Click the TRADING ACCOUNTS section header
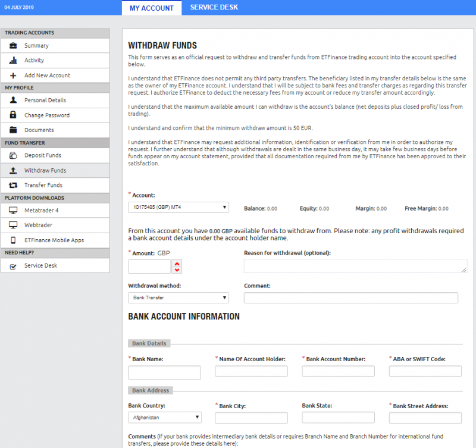The width and height of the screenshot is (476, 448). pos(55,33)
